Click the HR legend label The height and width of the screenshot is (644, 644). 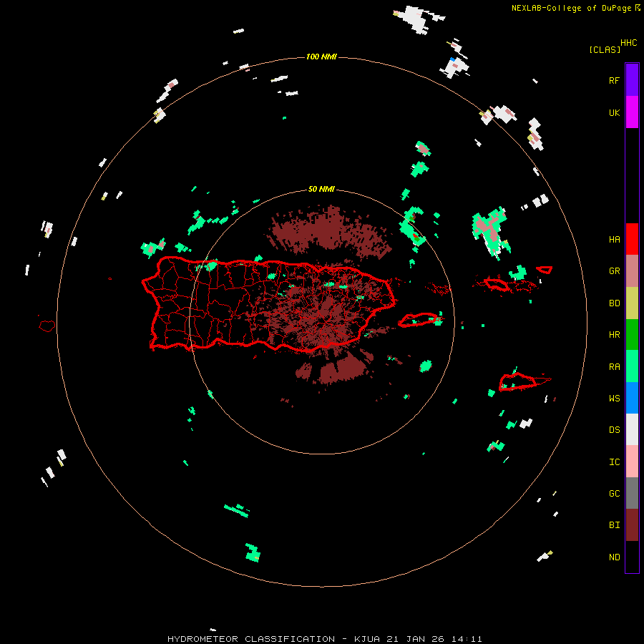click(614, 335)
